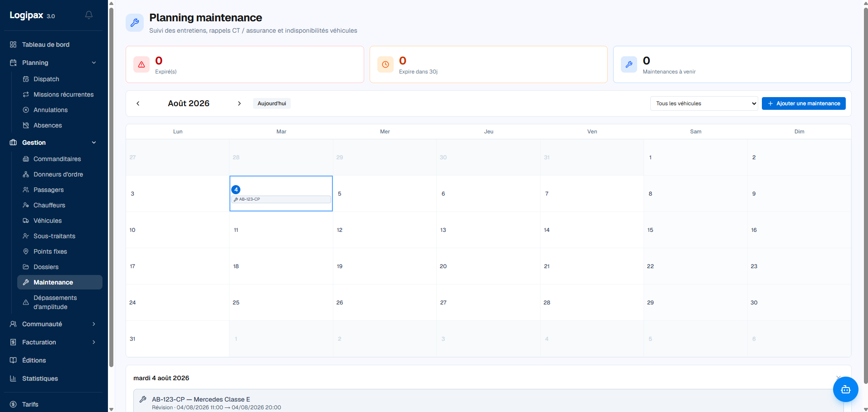Click the orange clock Expire dans 30j icon
Screen dimensions: 868x412
point(385,64)
